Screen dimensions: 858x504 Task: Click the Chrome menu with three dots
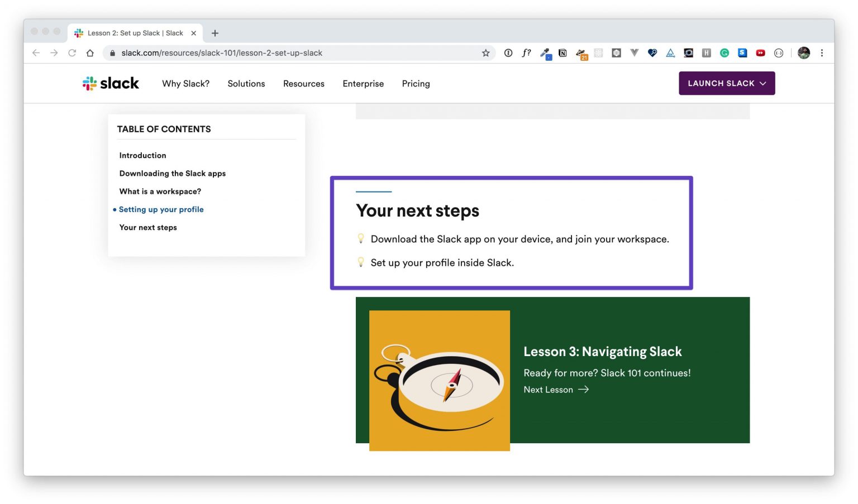point(822,52)
